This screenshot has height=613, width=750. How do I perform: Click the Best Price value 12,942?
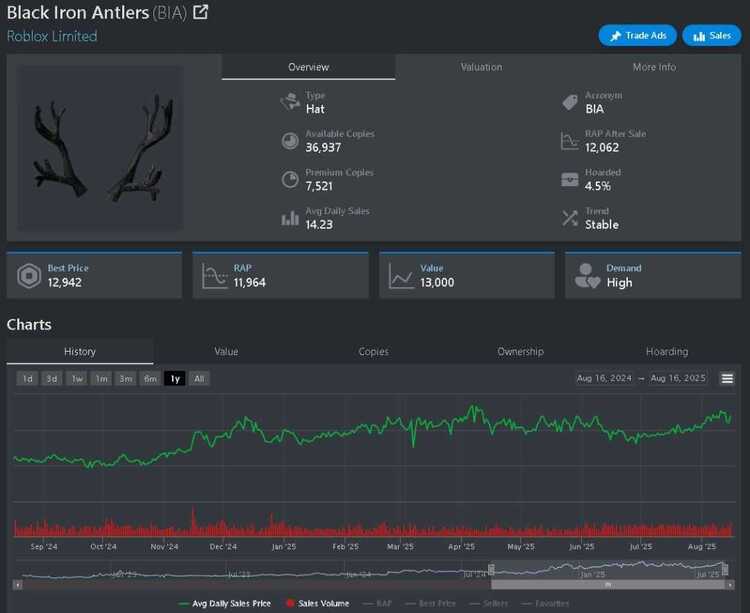coord(65,283)
